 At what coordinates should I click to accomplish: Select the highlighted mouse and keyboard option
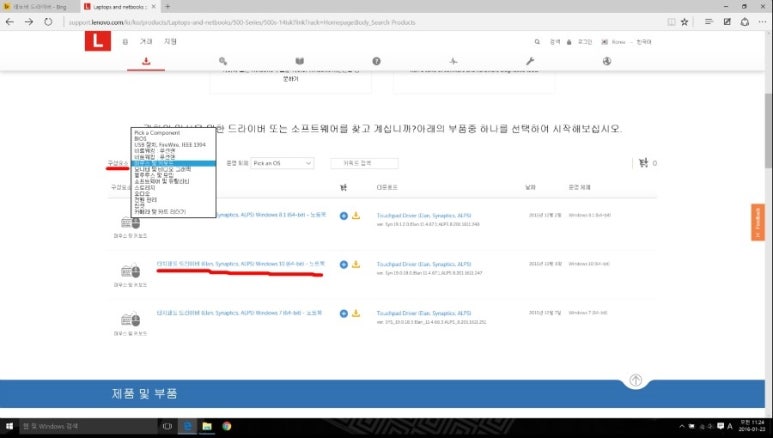pos(173,163)
